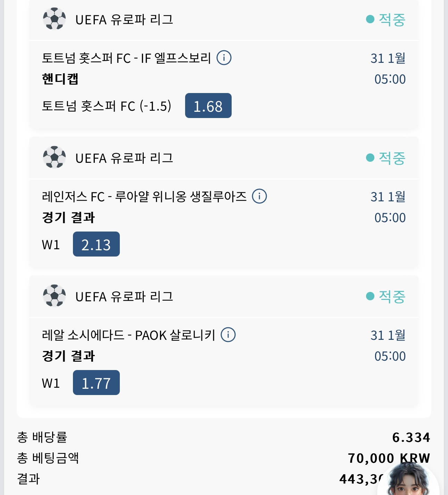This screenshot has width=448, height=495.
Task: Select UEFA 유로파 리그 label in the first card
Action: [x=124, y=19]
